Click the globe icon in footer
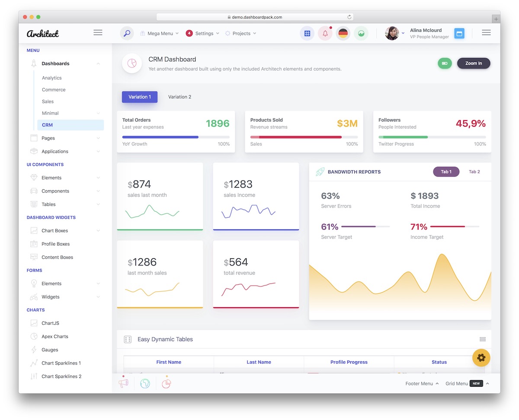 coord(145,383)
